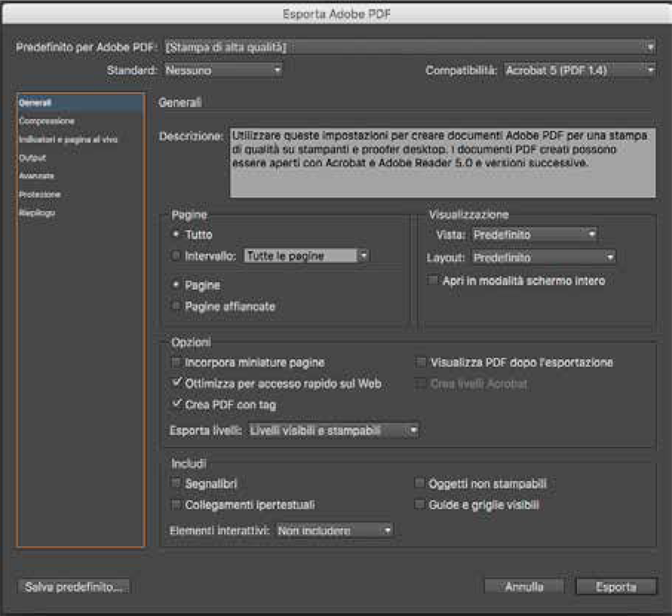Select the Tutto radio button
This screenshot has height=616, width=672.
pos(175,234)
